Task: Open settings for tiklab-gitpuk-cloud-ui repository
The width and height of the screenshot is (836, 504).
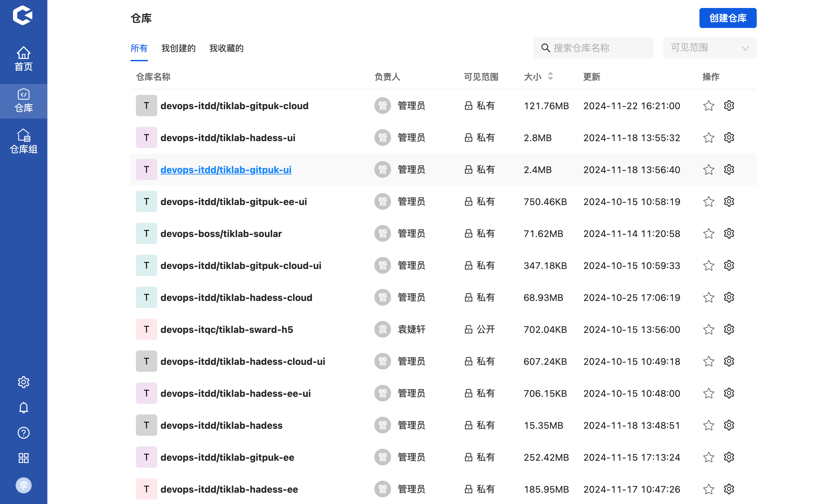Action: [x=729, y=265]
